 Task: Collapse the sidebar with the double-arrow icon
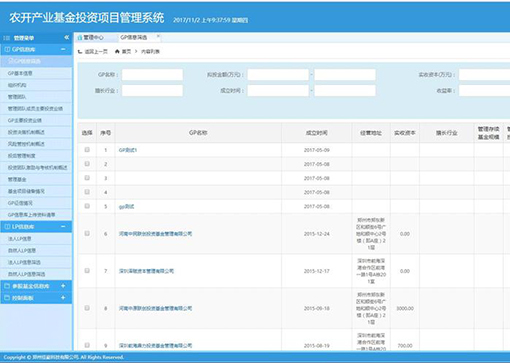click(67, 37)
